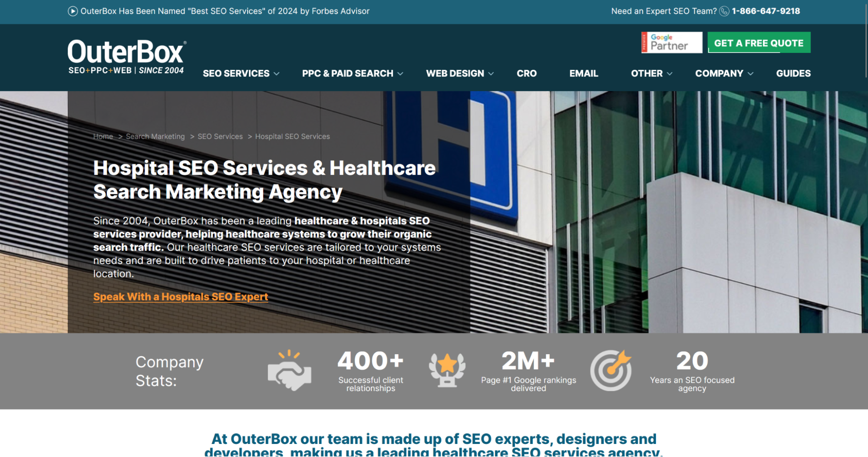The width and height of the screenshot is (868, 457).
Task: Click the 20 Years SEO focused agency stat
Action: 692,371
